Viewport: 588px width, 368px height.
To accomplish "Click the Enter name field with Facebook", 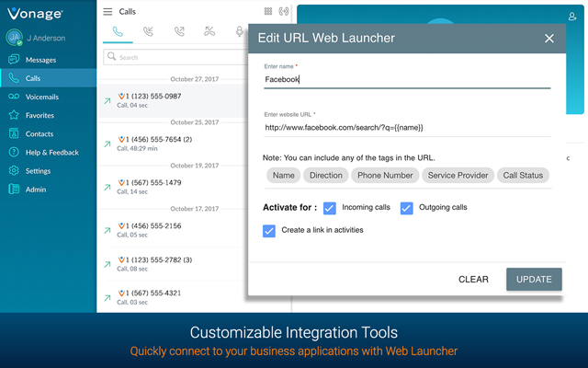I will coord(407,79).
